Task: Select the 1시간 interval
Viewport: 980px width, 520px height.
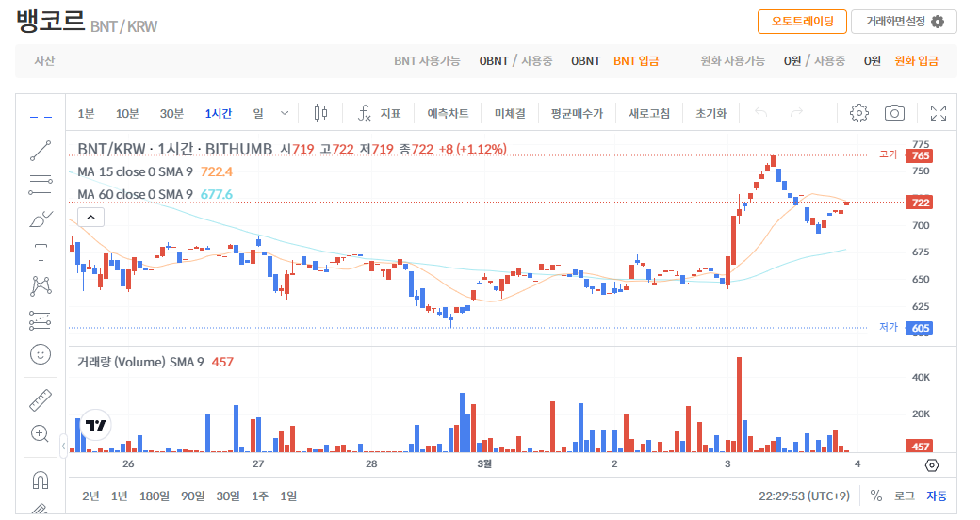Action: (218, 113)
